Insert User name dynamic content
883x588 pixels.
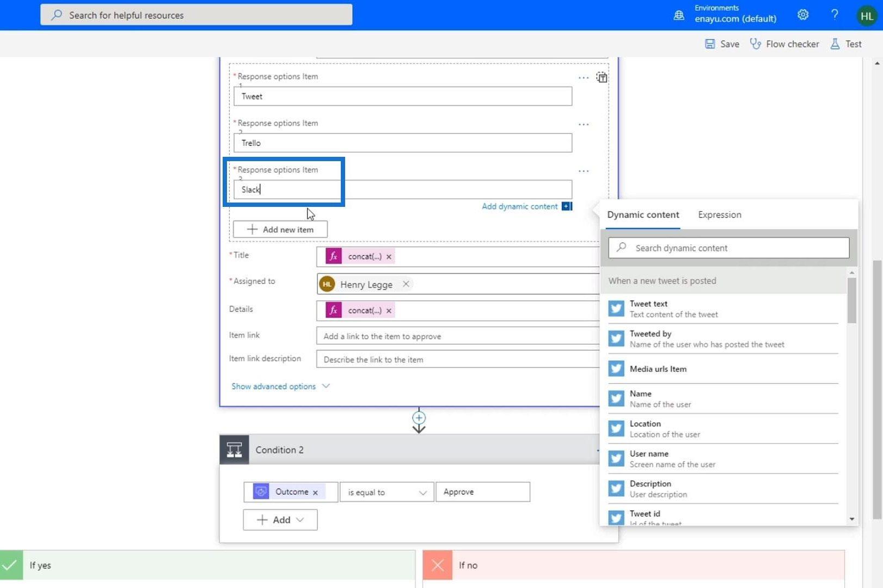(x=723, y=459)
